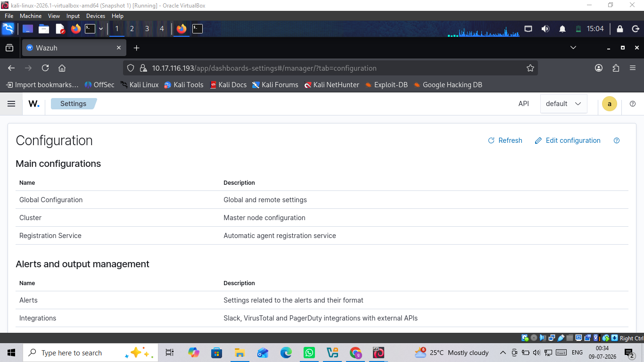Click Edit configuration
The height and width of the screenshot is (362, 644).
[568, 140]
